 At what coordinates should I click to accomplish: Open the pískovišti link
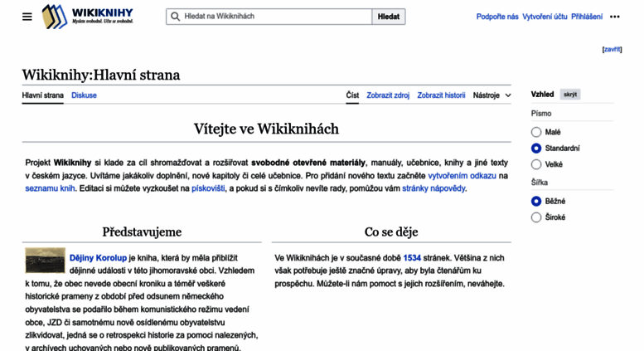point(208,188)
